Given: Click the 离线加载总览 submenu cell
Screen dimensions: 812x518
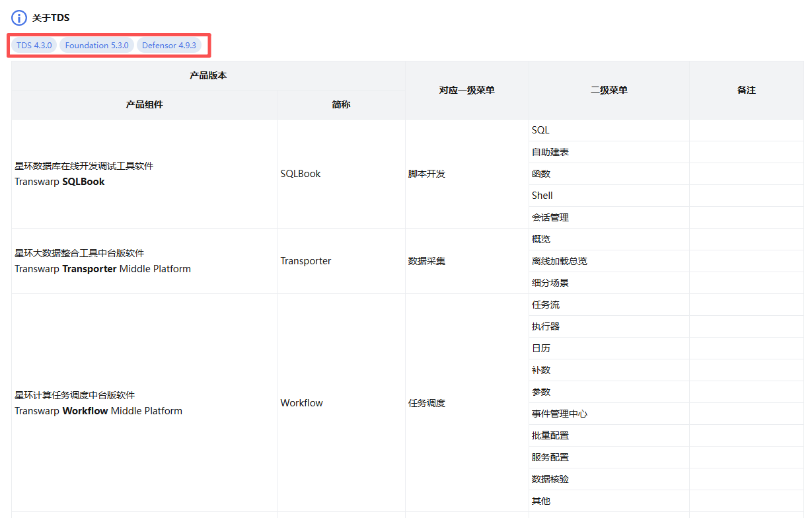Looking at the screenshot, I should [609, 261].
